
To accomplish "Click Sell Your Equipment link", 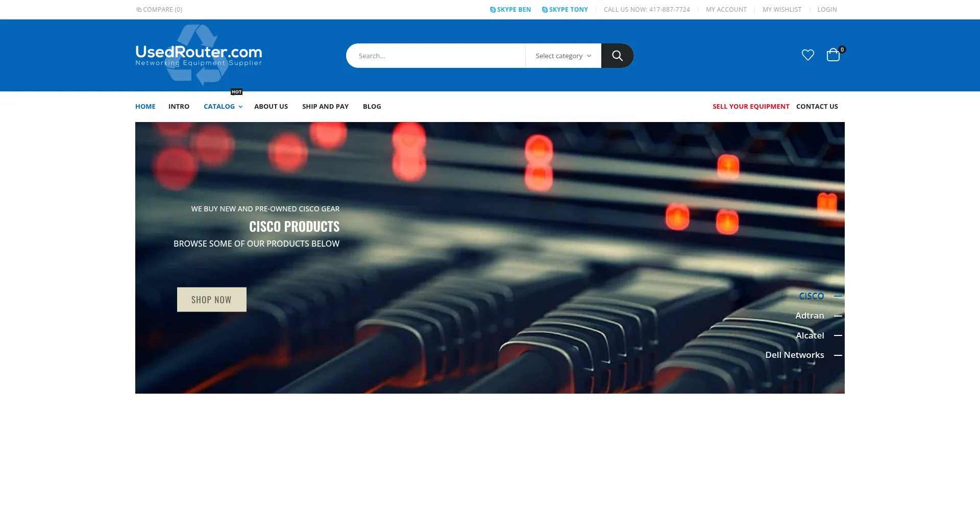I will [751, 107].
